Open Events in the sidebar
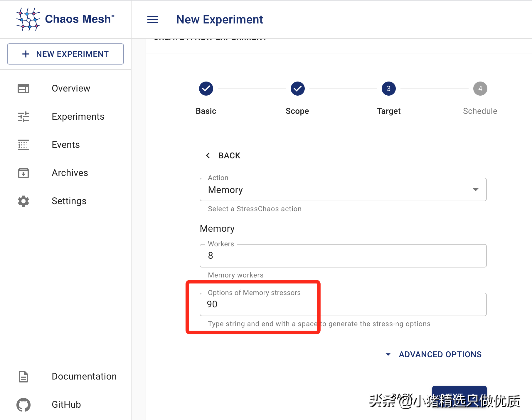Viewport: 532px width, 420px height. point(65,145)
